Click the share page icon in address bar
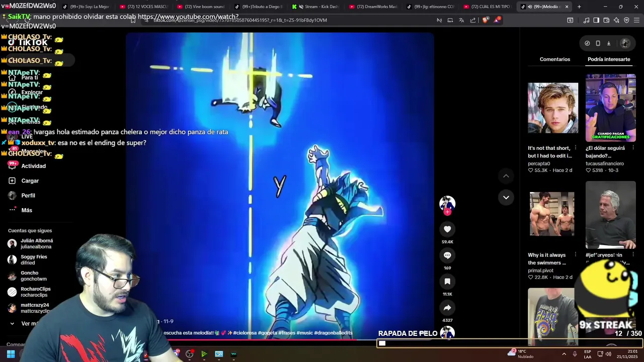This screenshot has height=362, width=644. coord(473,20)
